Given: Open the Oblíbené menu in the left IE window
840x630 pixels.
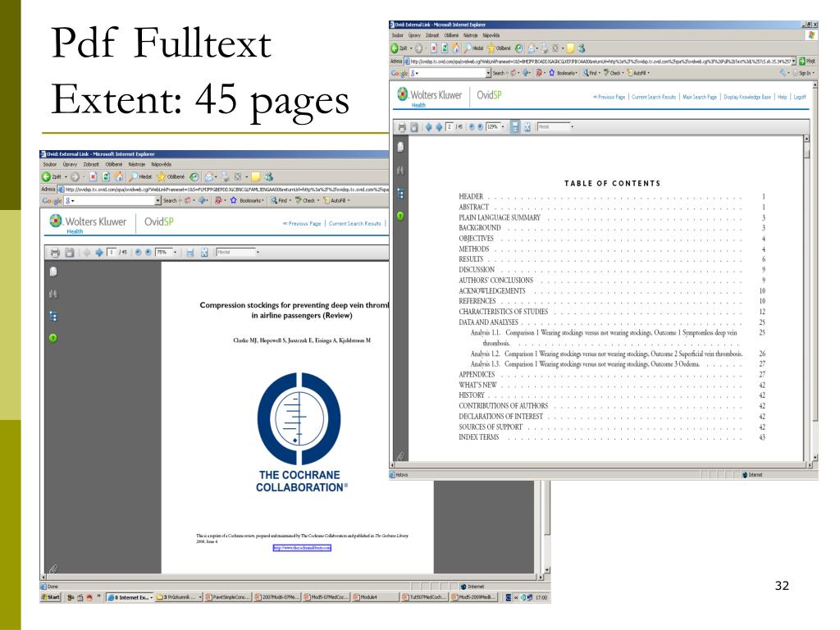Looking at the screenshot, I should pyautogui.click(x=113, y=164).
